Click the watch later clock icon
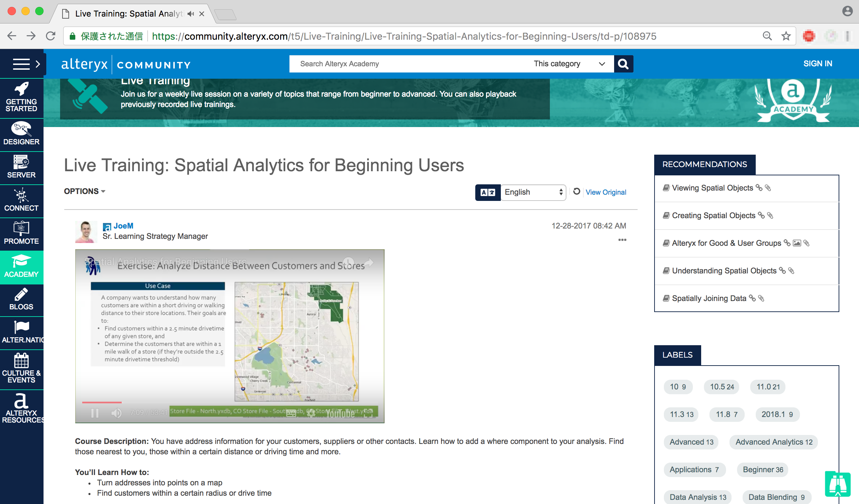Viewport: 859px width, 504px height. click(349, 263)
